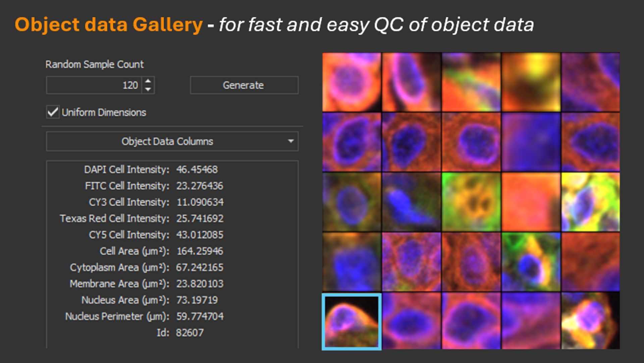Click the CY3 Cell Intensity value 11.090634
Screen dimensions: 644x363
(200, 202)
